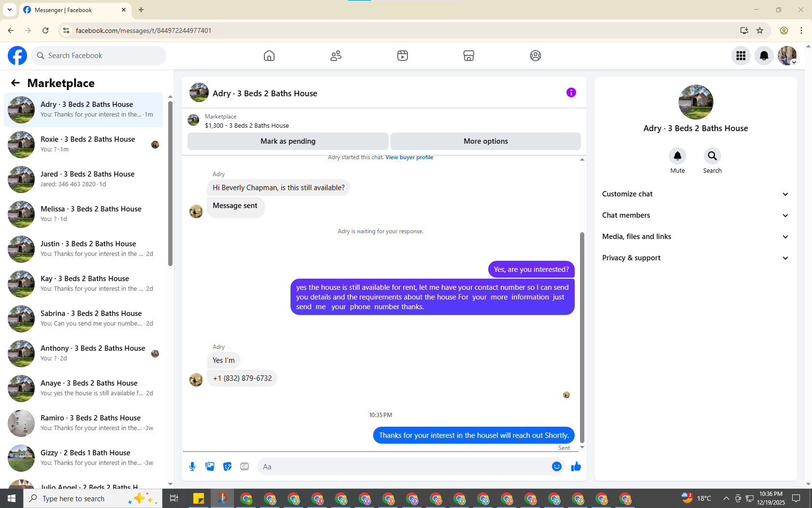812x508 pixels.
Task: Open the account profile picture menu
Action: pyautogui.click(x=787, y=56)
